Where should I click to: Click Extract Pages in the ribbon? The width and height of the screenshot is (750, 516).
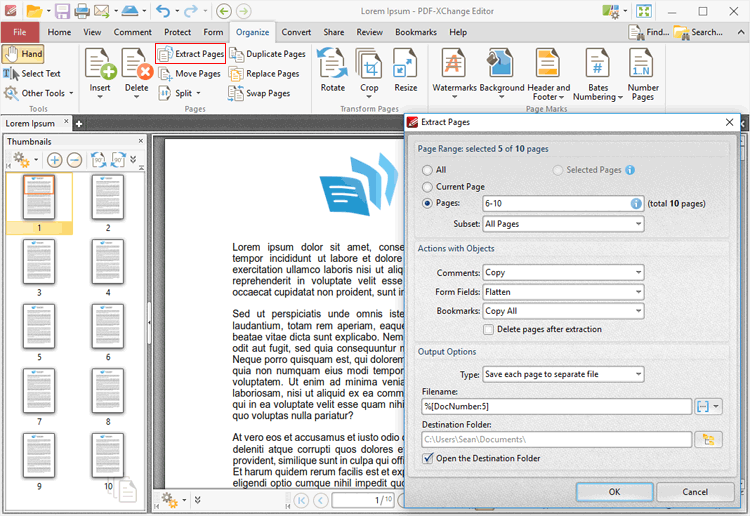tap(190, 54)
